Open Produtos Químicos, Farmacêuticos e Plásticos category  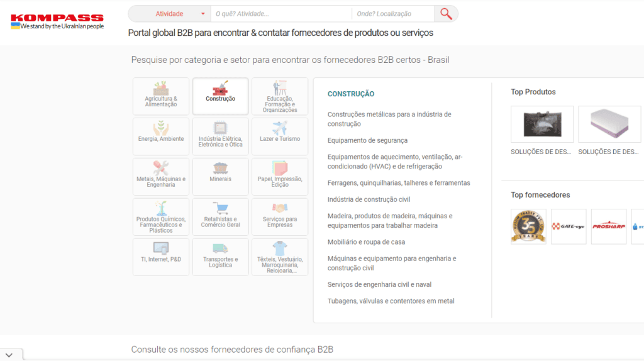coord(161,217)
